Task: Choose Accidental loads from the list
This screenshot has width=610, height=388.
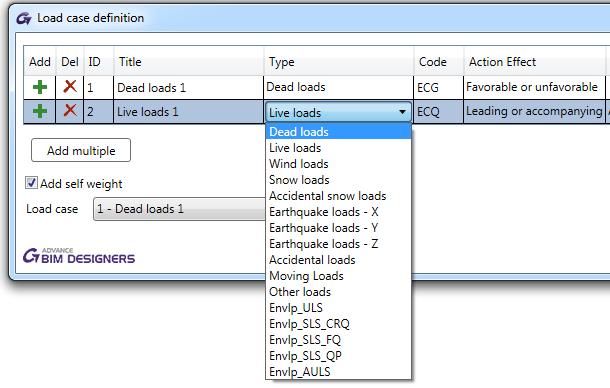Action: pyautogui.click(x=338, y=260)
